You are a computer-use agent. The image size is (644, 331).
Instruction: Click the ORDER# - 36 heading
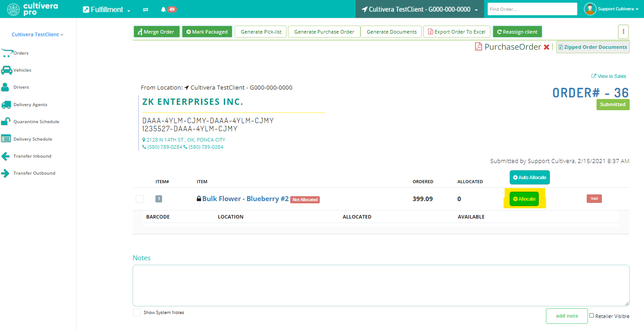(x=590, y=93)
